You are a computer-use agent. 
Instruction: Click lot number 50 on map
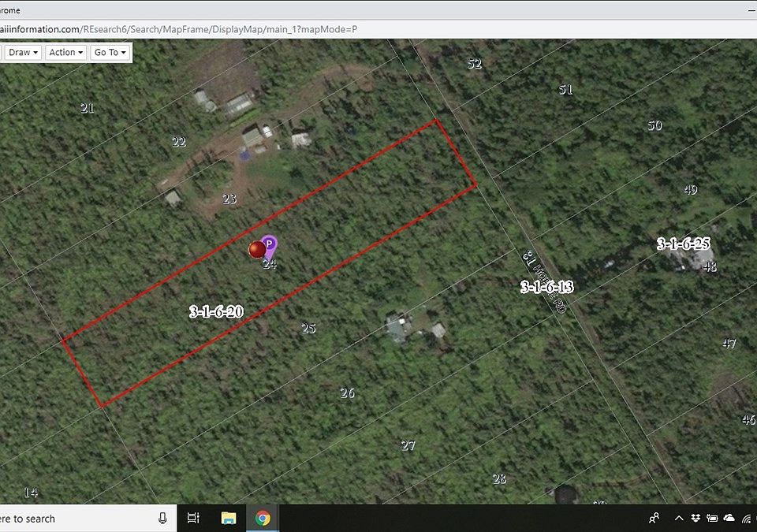coord(654,125)
